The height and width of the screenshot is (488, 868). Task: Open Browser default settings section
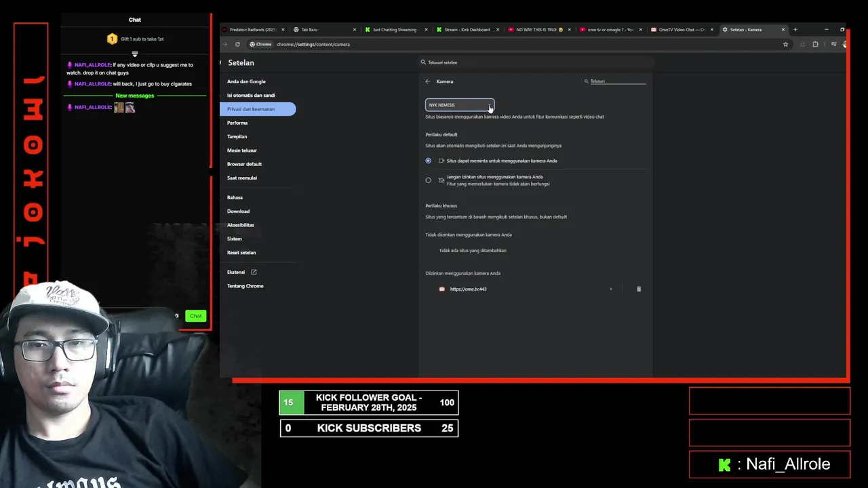pos(244,164)
